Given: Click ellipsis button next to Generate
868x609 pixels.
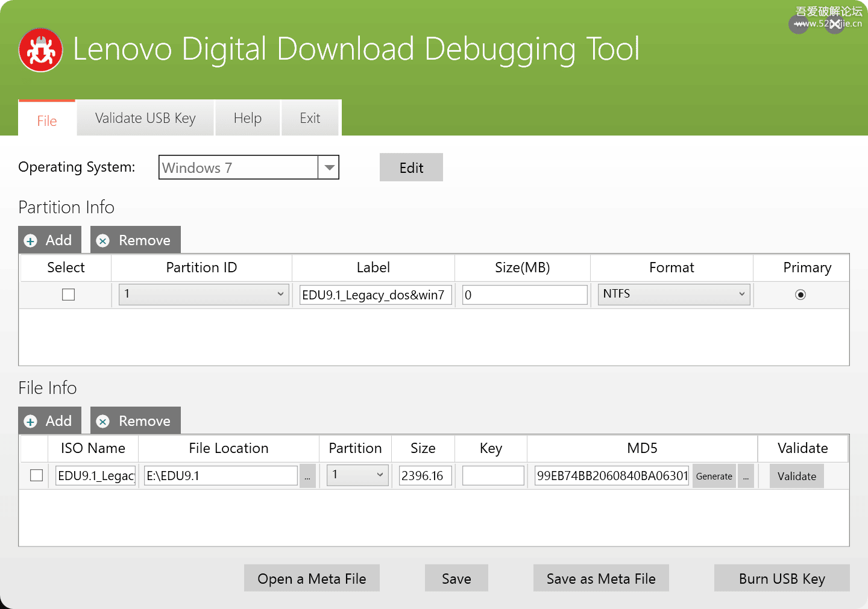Looking at the screenshot, I should tap(746, 476).
